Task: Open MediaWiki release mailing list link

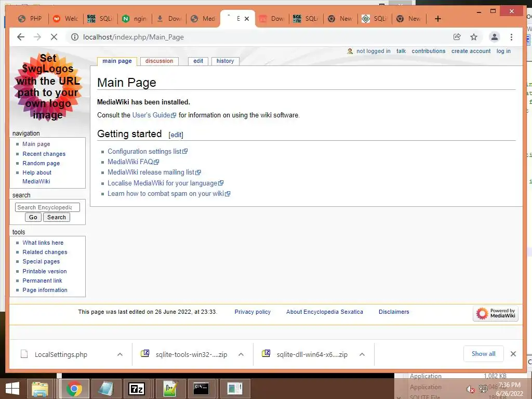Action: (x=154, y=172)
